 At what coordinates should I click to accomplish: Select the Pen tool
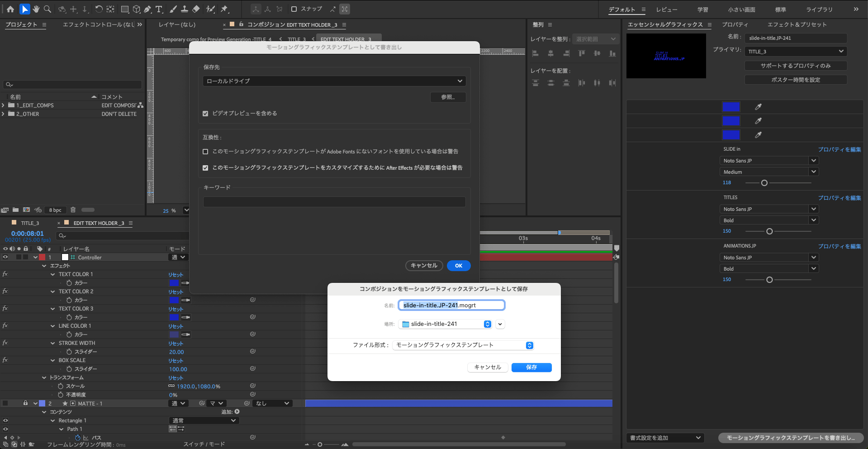147,9
